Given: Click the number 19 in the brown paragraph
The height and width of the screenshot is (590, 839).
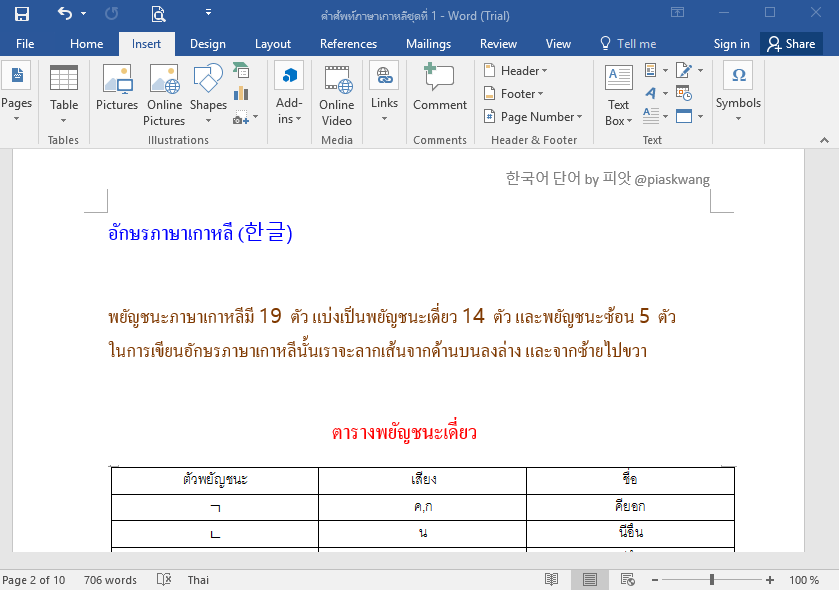Looking at the screenshot, I should [x=270, y=316].
